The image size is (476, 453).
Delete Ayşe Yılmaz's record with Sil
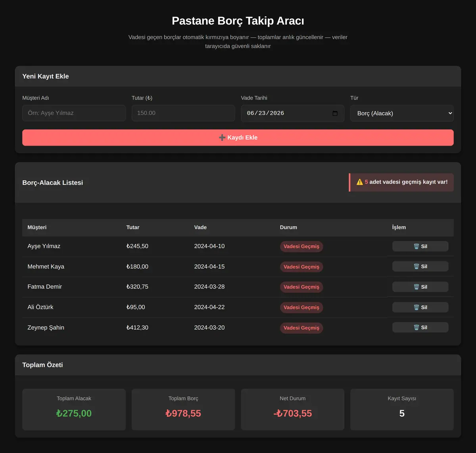(420, 246)
